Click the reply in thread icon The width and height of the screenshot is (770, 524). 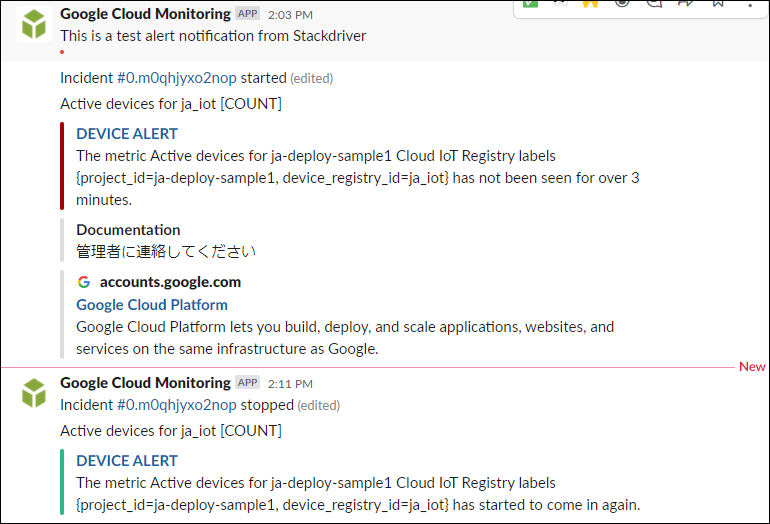click(x=654, y=3)
